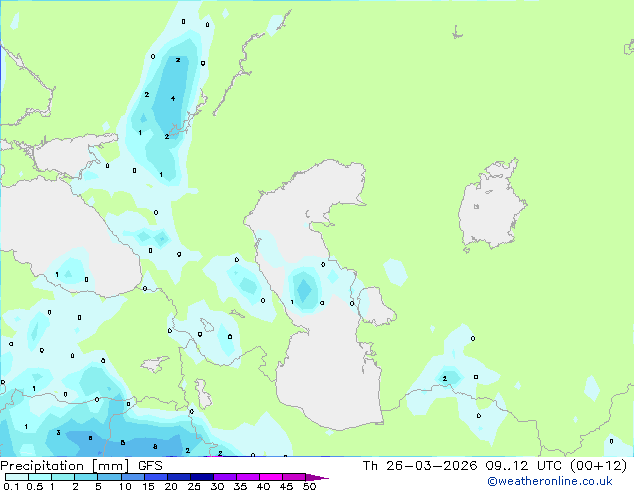Click the '15' legend label
Image resolution: width=634 pixels, height=490 pixels.
coord(148,486)
